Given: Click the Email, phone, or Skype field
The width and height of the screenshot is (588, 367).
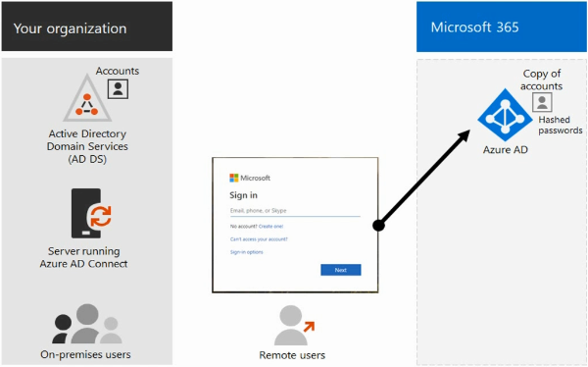Looking at the screenshot, I should (x=295, y=211).
